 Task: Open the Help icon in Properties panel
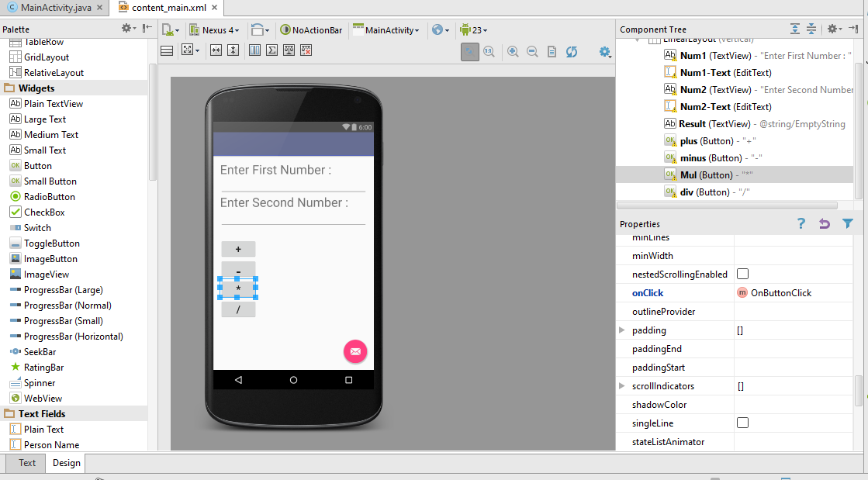pos(801,223)
